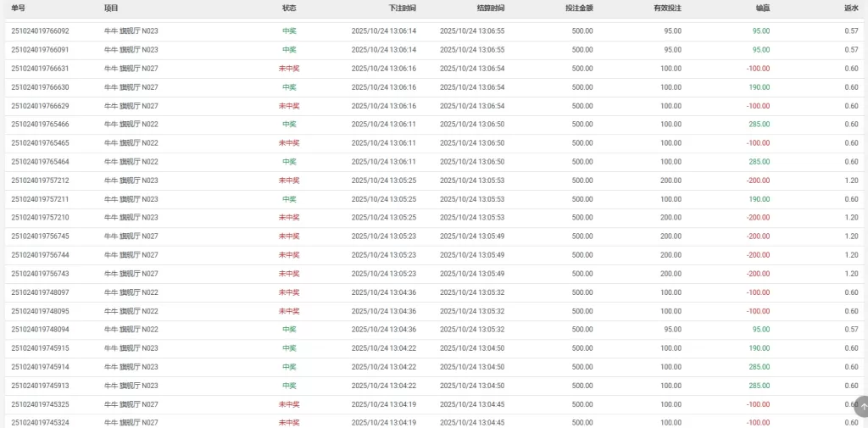Click order number 251024019756745
The width and height of the screenshot is (868, 428).
pyautogui.click(x=40, y=236)
